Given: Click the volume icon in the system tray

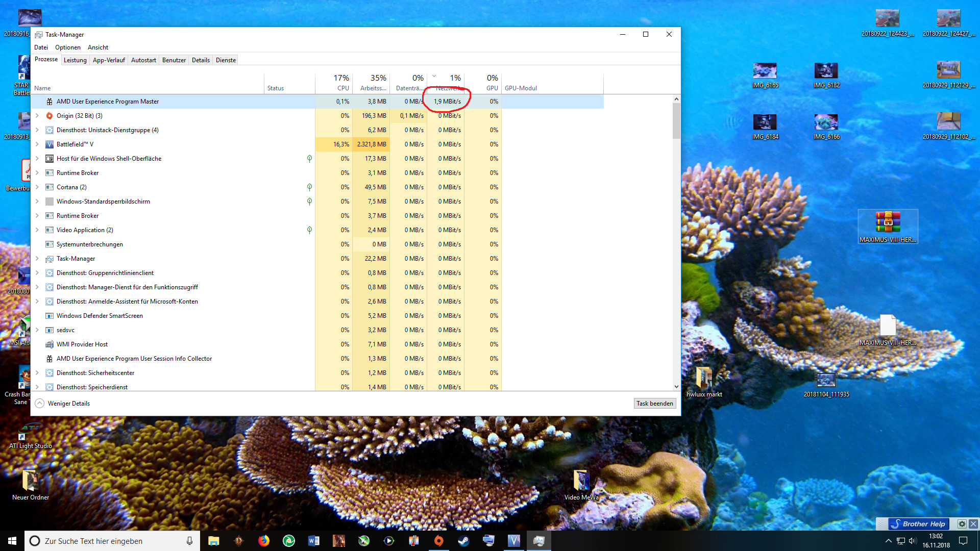Looking at the screenshot, I should (x=913, y=541).
